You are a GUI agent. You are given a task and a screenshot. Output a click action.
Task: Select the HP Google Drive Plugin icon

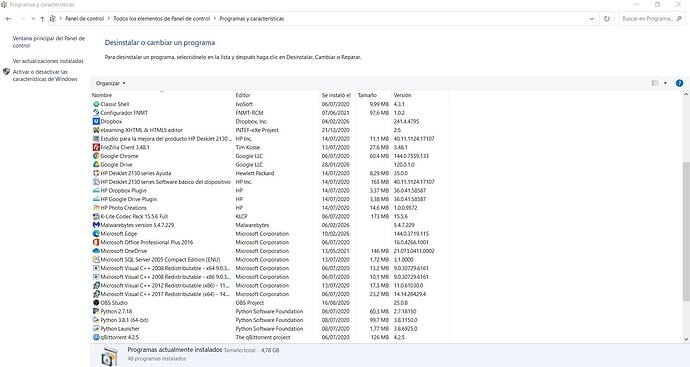coord(96,199)
